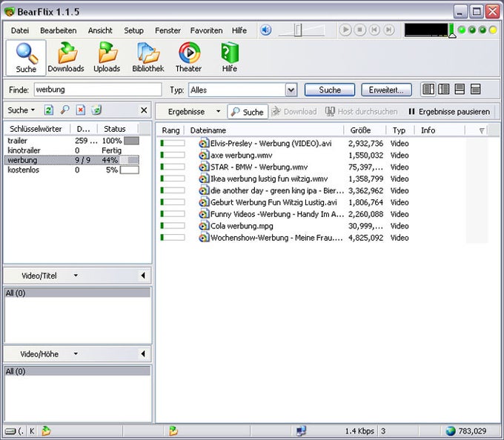The height and width of the screenshot is (440, 504).
Task: Select second layout view icon
Action: tap(444, 90)
